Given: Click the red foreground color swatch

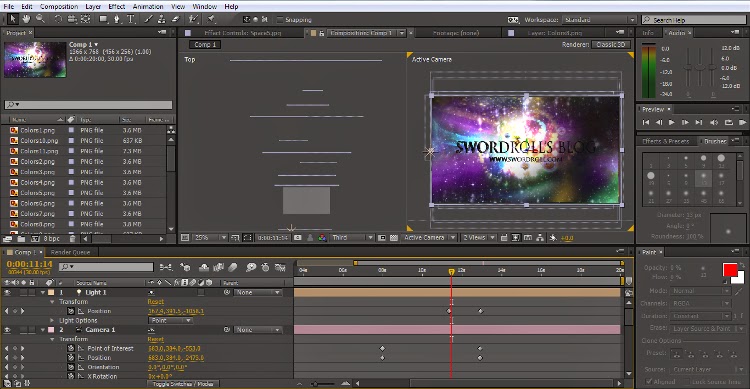Looking at the screenshot, I should point(729,269).
